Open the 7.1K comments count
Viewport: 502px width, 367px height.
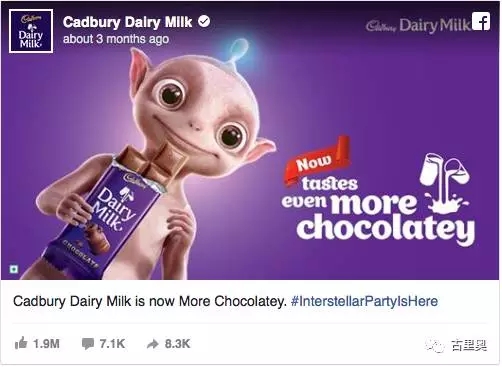(112, 344)
